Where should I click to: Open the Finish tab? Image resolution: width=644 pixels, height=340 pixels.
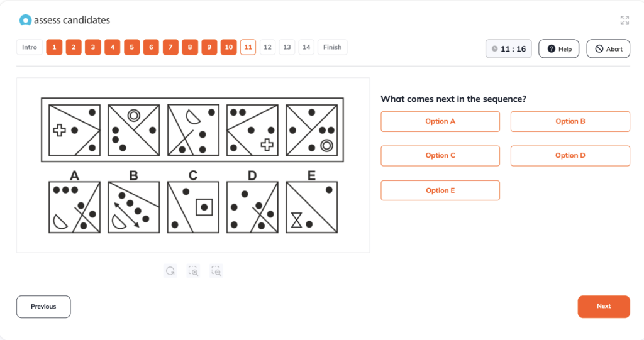[332, 47]
